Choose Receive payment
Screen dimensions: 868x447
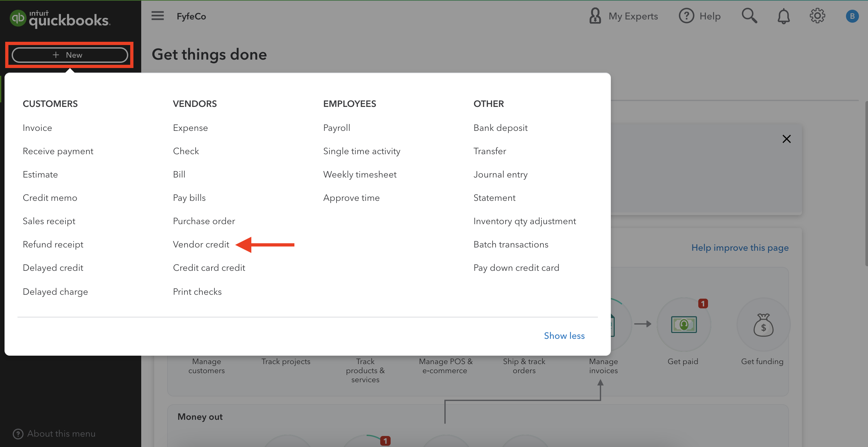coord(58,151)
